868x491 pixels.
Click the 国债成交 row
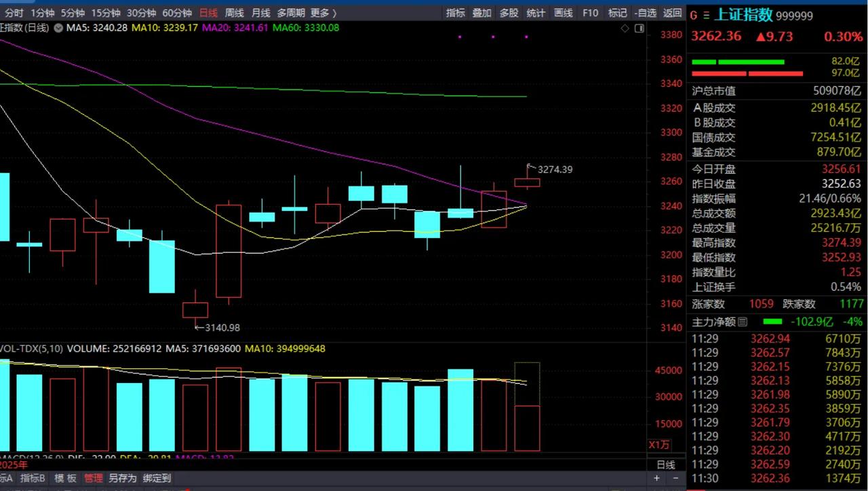776,138
